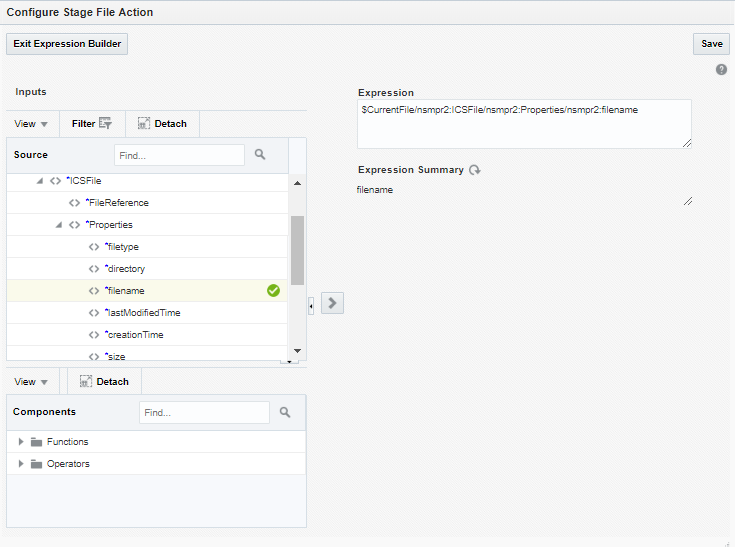
Task: Collapse the ICSFile tree node
Action: tap(40, 181)
